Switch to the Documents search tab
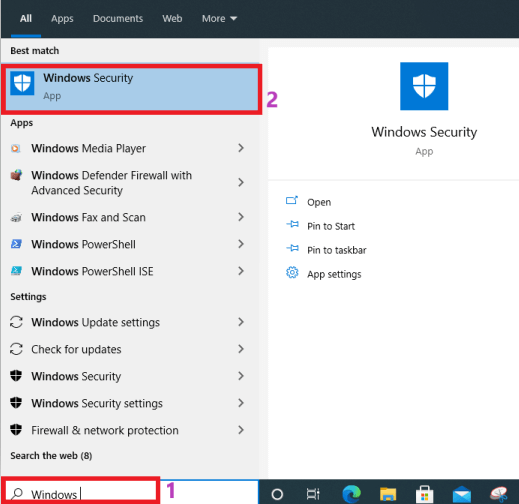 click(x=118, y=18)
